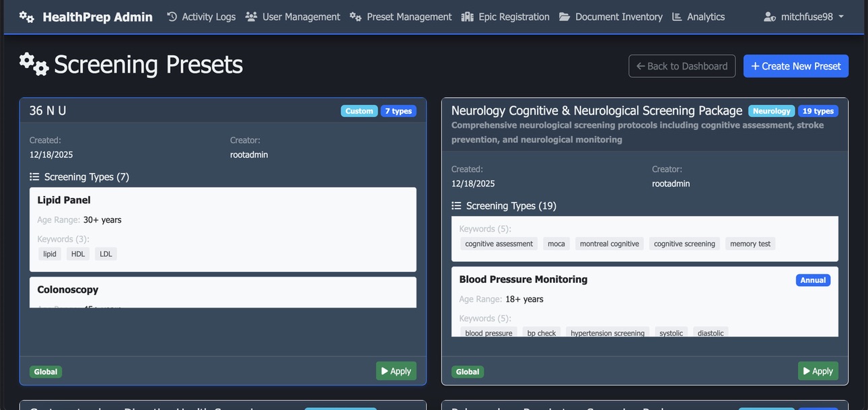This screenshot has width=868, height=410.
Task: Click Back to Dashboard button
Action: [682, 66]
